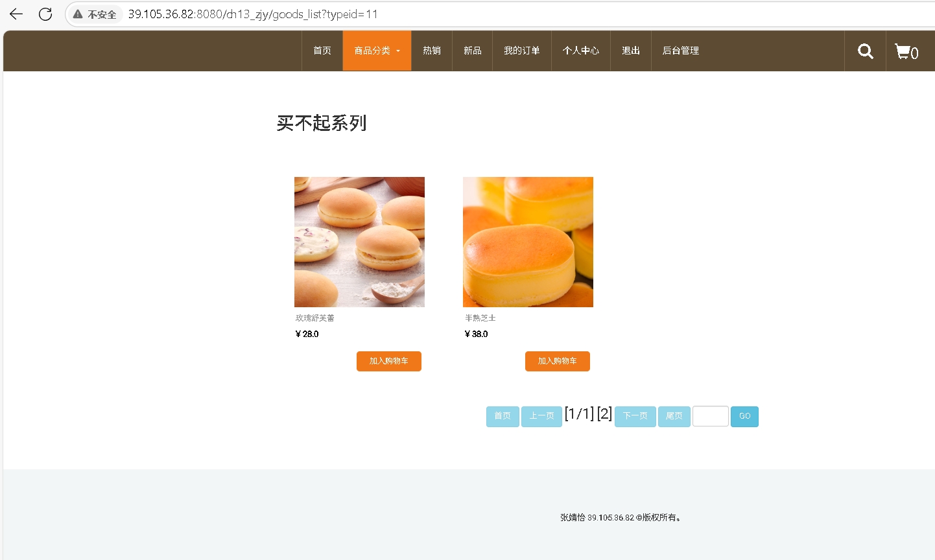The height and width of the screenshot is (560, 935).
Task: Click the search magnifier icon
Action: point(865,51)
